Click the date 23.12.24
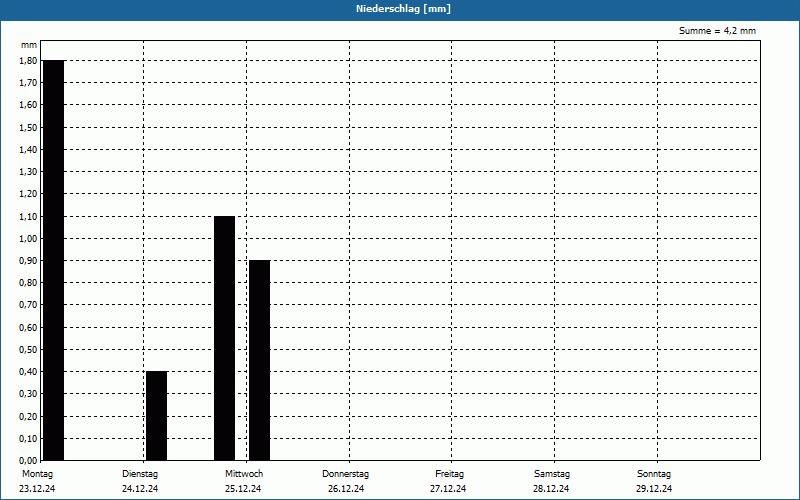Screen dimensions: 800x500 37,489
